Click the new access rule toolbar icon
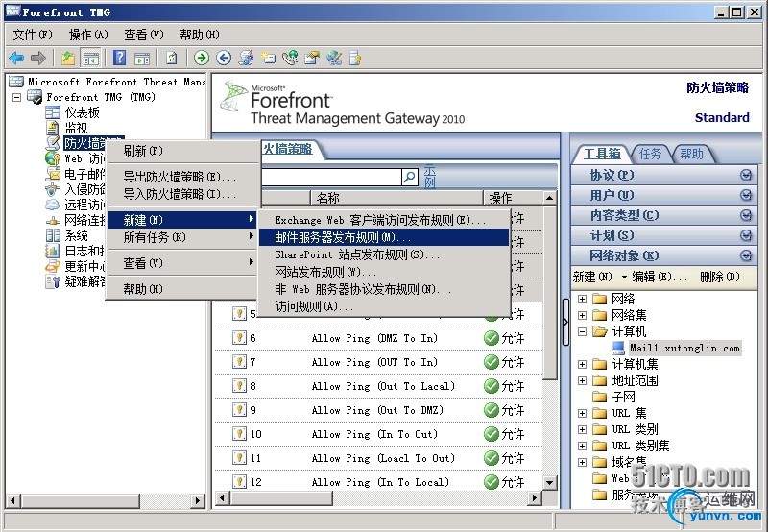This screenshot has width=768, height=532. pos(268,59)
